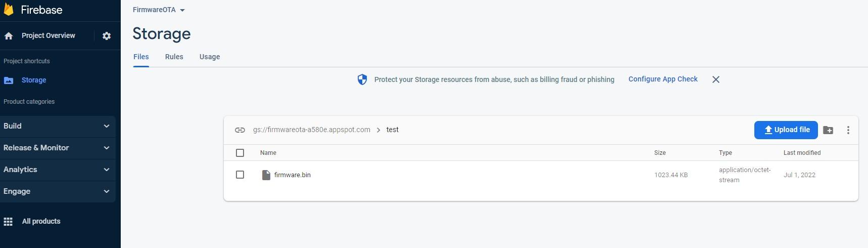Click the Firebase flame logo
868x248 pixels.
[x=8, y=9]
